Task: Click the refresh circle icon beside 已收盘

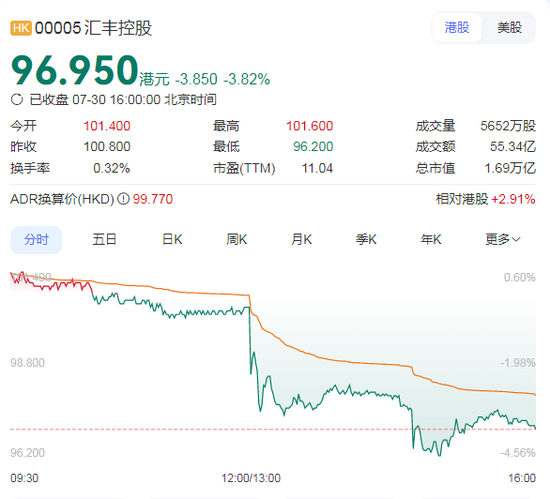Action: coord(16,100)
